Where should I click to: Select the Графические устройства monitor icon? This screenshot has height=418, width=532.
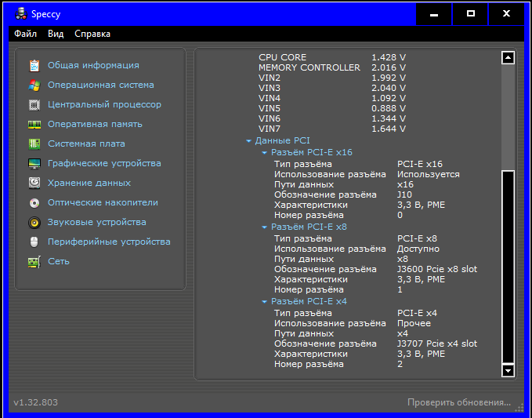[34, 164]
